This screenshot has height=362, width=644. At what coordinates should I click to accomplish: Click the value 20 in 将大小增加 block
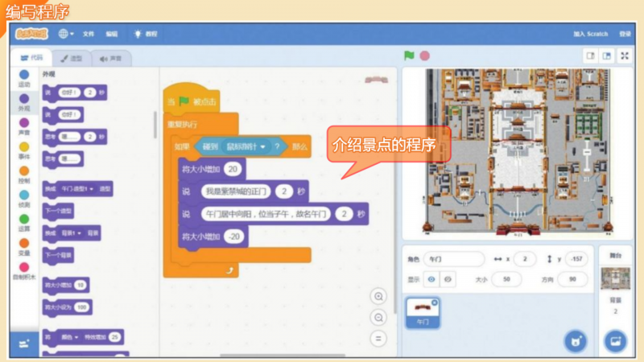(233, 169)
